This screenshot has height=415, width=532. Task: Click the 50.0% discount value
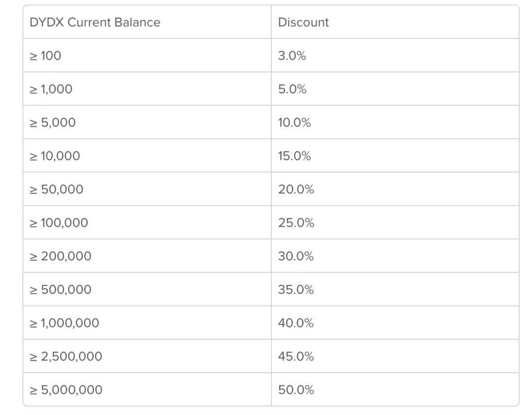pos(296,389)
